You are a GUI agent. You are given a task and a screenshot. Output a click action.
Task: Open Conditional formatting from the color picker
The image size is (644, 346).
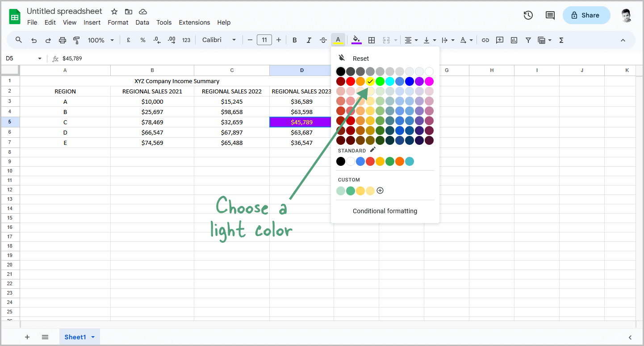point(385,211)
